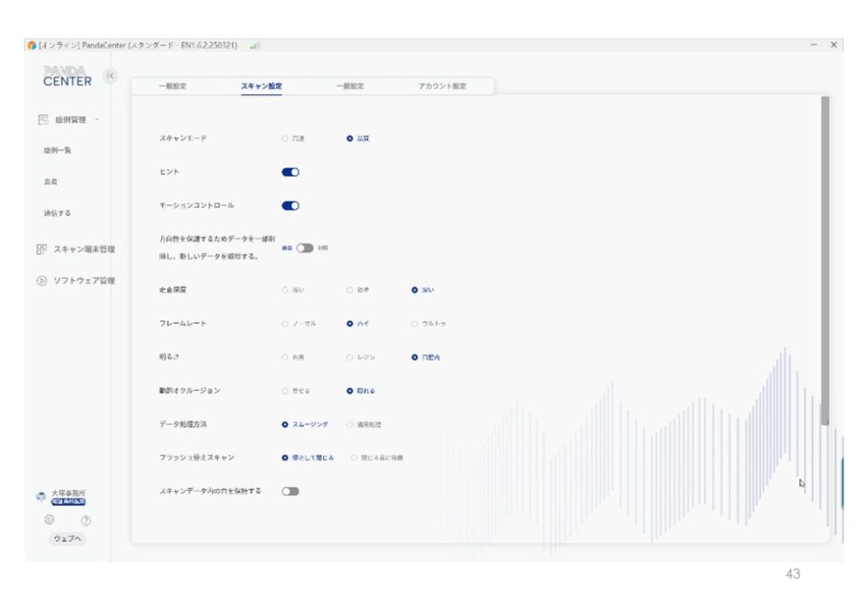868x601 pixels.
Task: Click the ウェブへ button
Action: pos(67,539)
